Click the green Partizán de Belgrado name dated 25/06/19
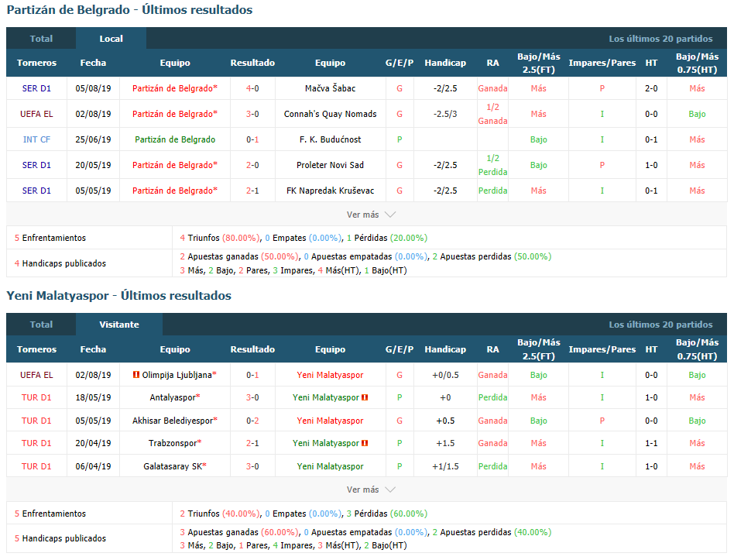 [175, 139]
